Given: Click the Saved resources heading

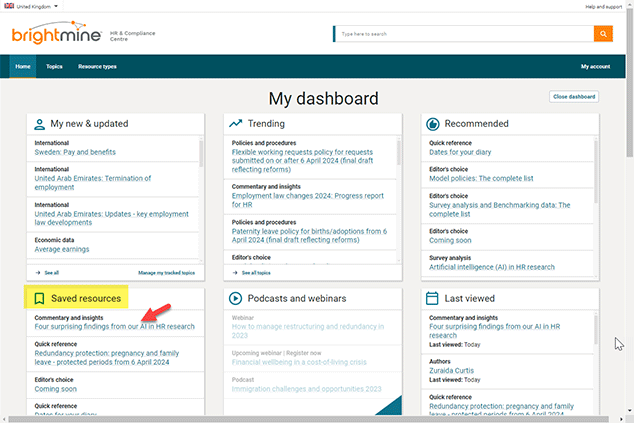Looking at the screenshot, I should point(86,298).
